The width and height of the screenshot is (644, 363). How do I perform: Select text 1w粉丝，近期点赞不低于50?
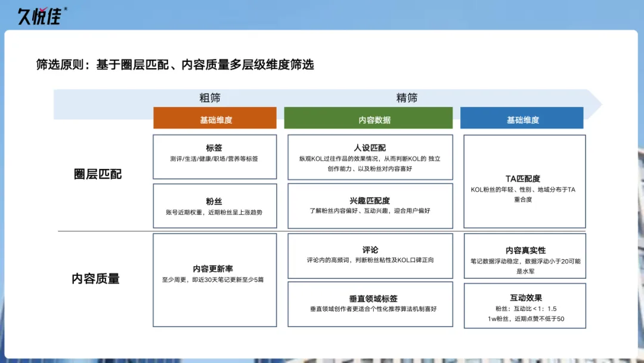click(x=526, y=319)
